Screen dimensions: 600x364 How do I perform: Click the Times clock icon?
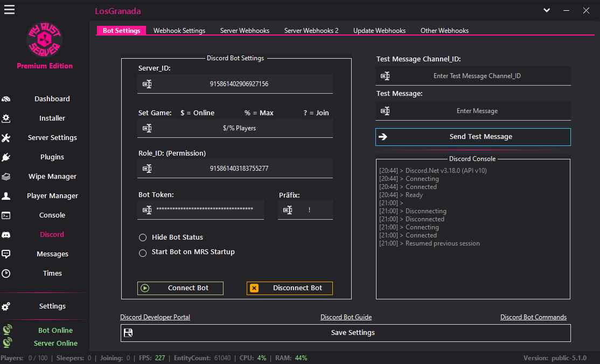click(6, 274)
